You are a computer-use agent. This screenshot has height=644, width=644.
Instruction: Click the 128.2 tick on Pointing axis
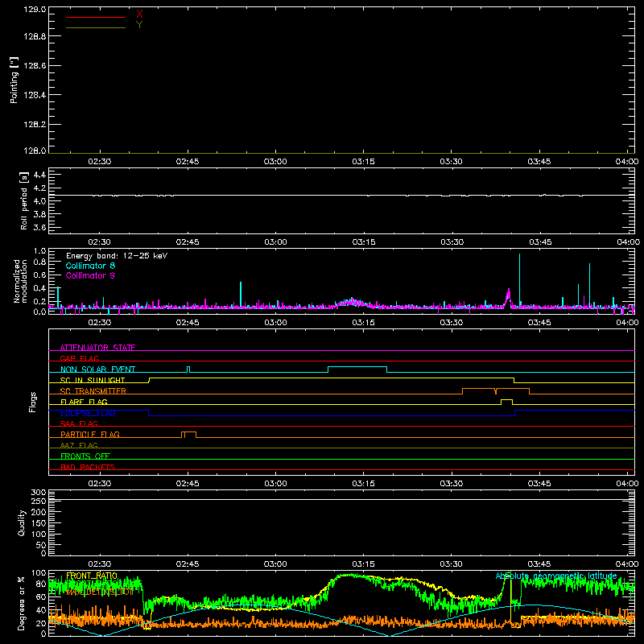click(35, 125)
